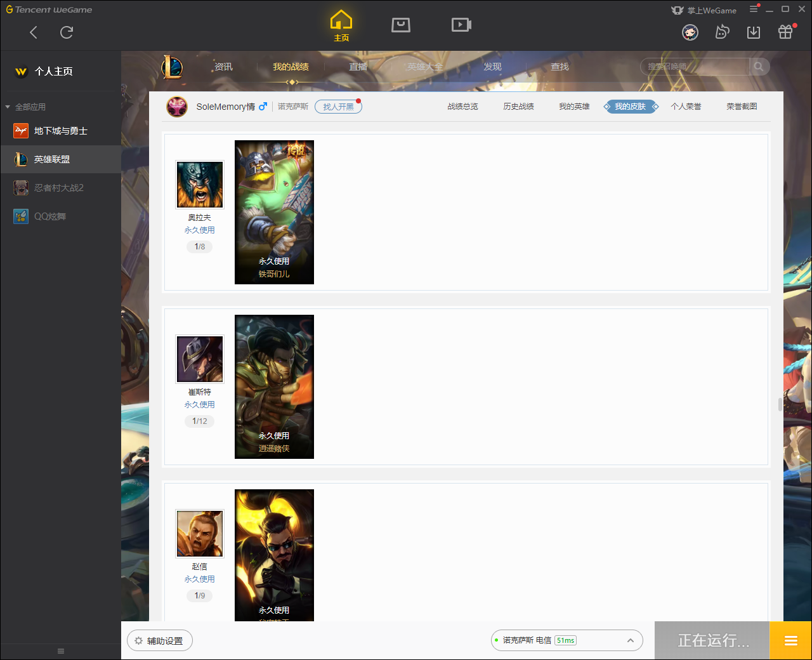Viewport: 812px width, 660px height.
Task: Open the 查找 tab
Action: pyautogui.click(x=560, y=67)
